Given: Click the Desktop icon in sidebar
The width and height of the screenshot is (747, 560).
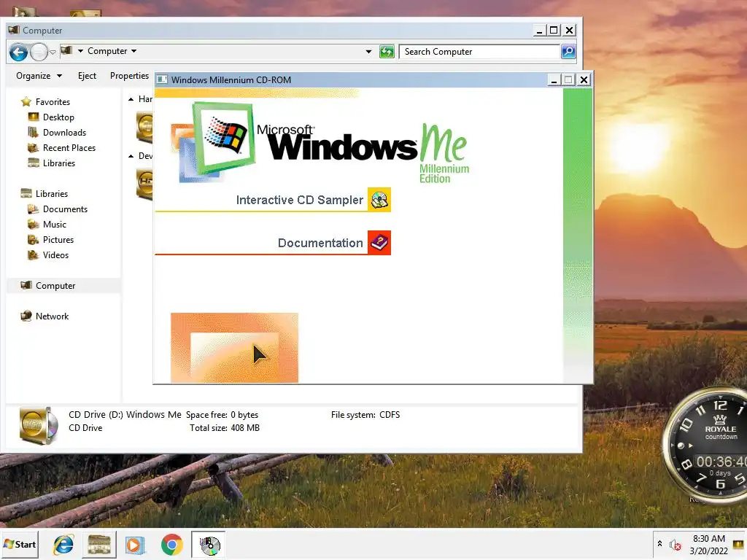Looking at the screenshot, I should point(34,117).
